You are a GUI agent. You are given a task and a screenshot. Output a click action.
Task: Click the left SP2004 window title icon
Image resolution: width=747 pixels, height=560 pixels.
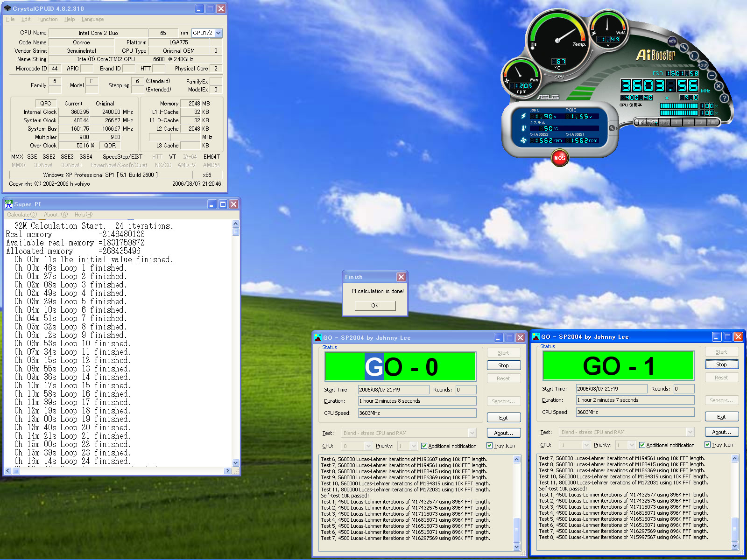318,337
